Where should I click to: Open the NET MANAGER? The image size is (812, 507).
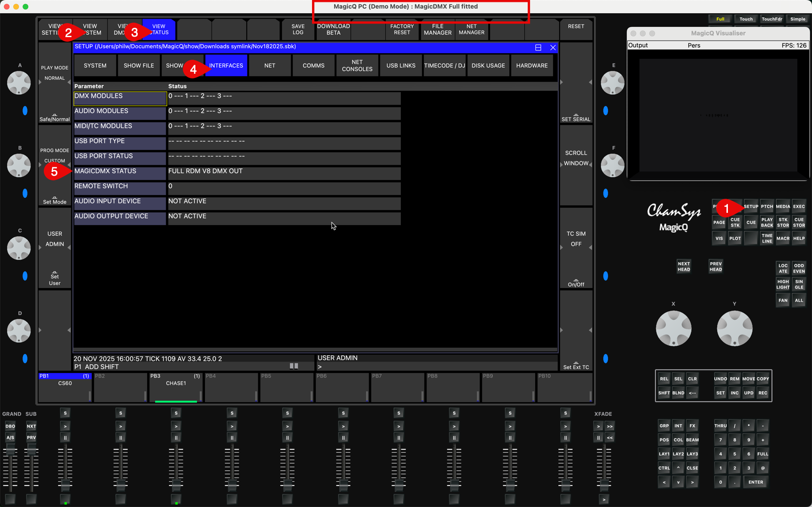(x=472, y=30)
